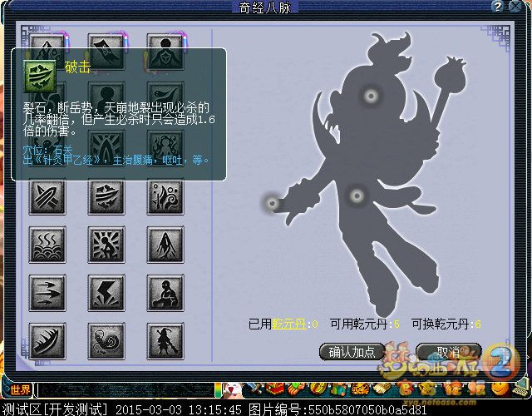The image size is (532, 416).
Task: Select the acupoint dot on the belly
Action: tap(357, 196)
